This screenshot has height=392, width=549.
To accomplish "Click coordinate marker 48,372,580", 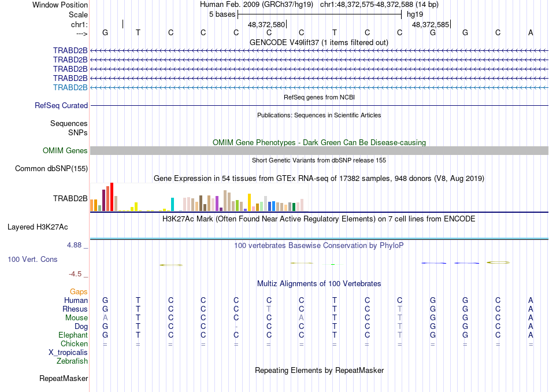I will coord(266,24).
